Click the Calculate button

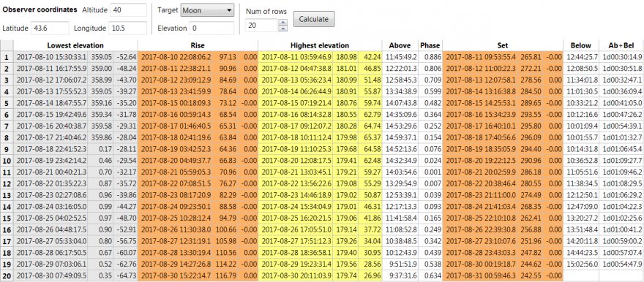[314, 19]
